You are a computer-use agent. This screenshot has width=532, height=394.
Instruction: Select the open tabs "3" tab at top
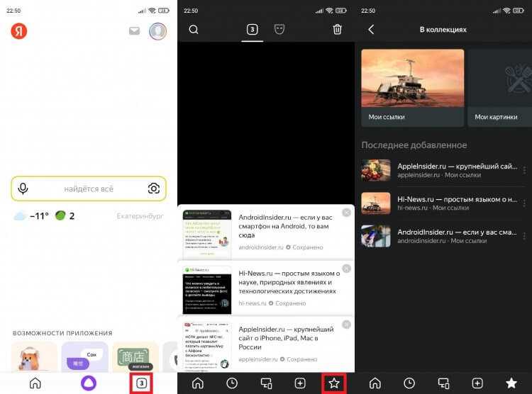tap(252, 30)
